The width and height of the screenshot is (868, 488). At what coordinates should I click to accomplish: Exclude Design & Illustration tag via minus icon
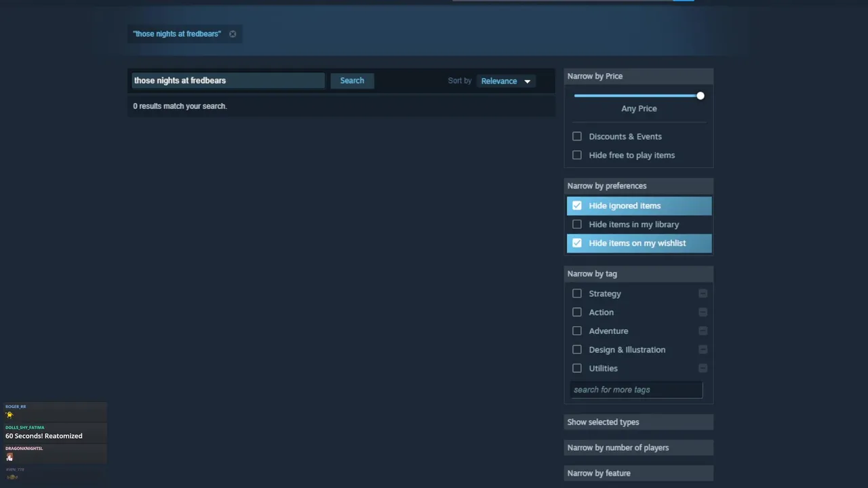(x=703, y=350)
